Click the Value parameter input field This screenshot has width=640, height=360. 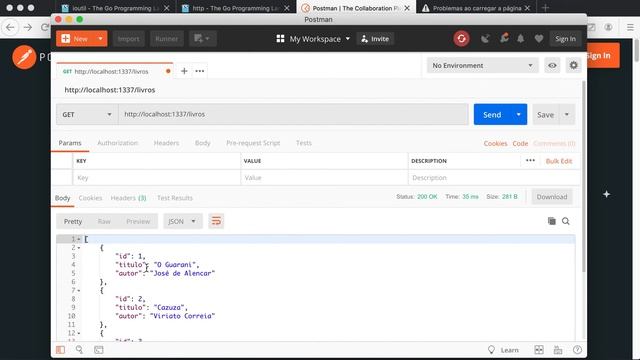(x=324, y=178)
